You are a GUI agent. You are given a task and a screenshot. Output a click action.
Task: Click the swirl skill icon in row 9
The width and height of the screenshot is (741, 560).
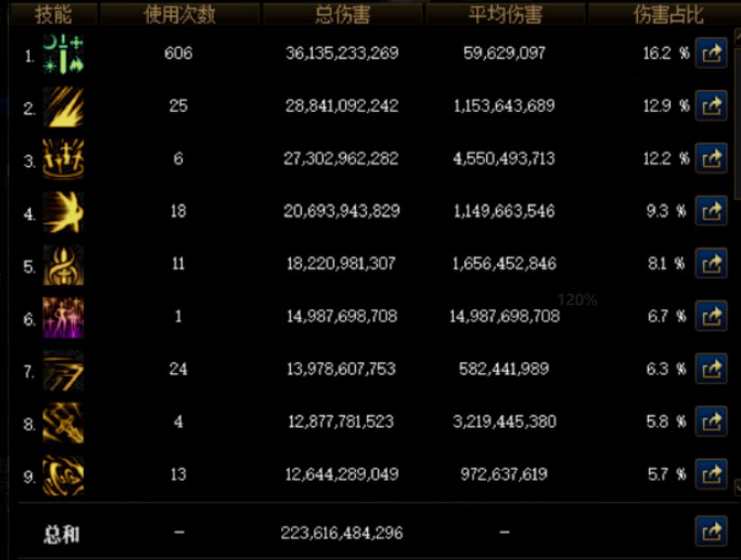click(63, 476)
